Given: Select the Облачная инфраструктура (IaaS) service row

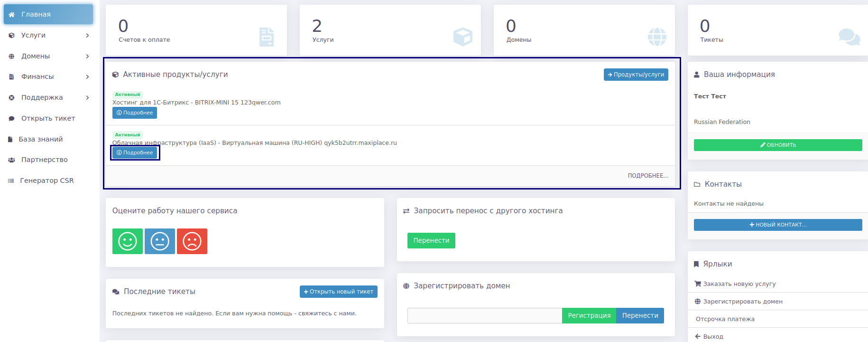Looking at the screenshot, I should pyautogui.click(x=390, y=145).
